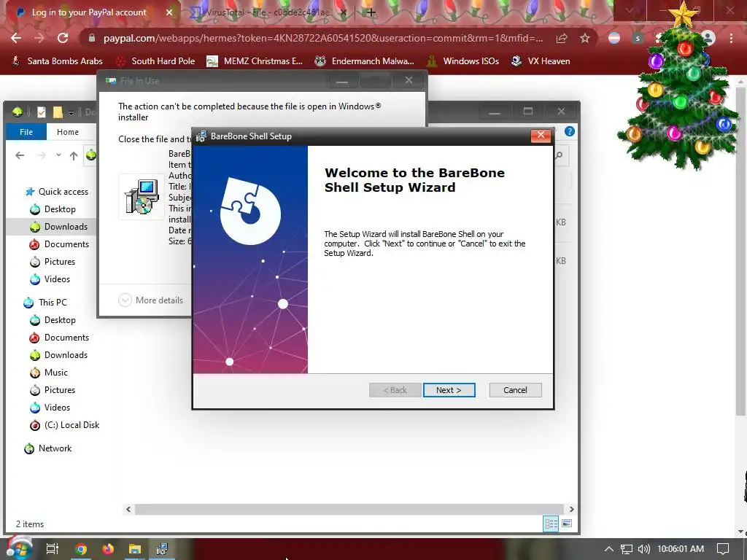Click Chrome icon on taskbar

[81, 548]
